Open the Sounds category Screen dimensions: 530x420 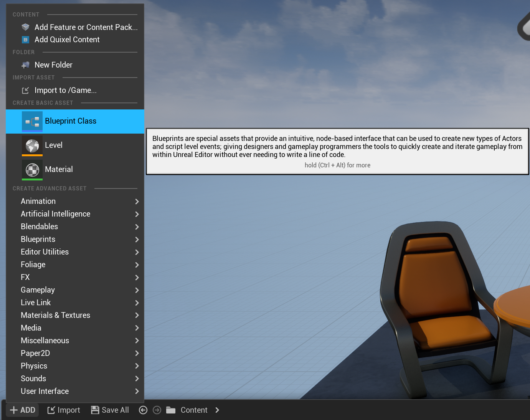pos(75,379)
